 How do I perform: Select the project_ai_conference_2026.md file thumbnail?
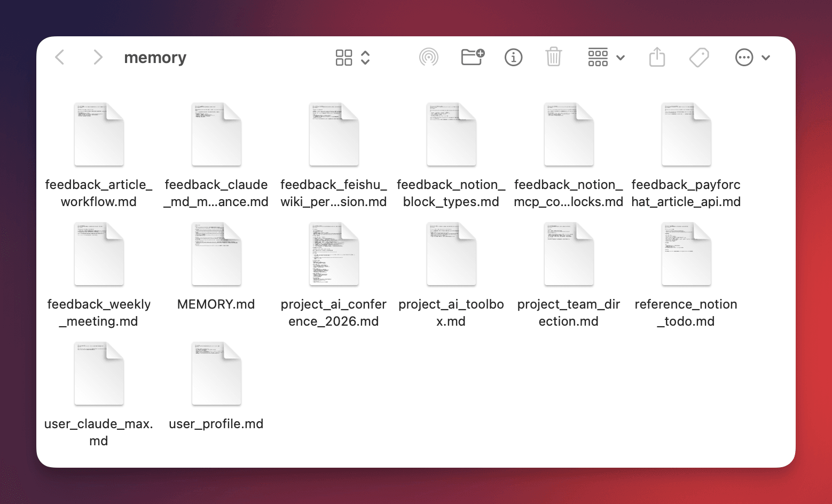click(x=334, y=254)
